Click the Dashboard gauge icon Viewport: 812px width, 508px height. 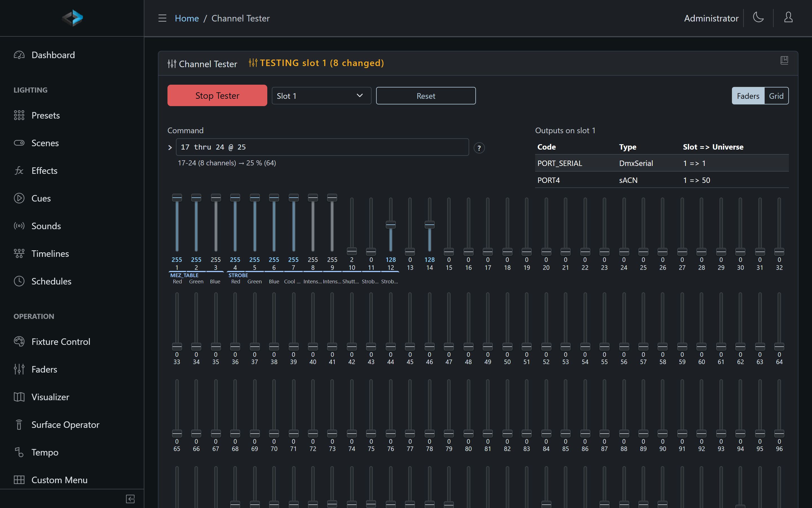click(x=19, y=55)
